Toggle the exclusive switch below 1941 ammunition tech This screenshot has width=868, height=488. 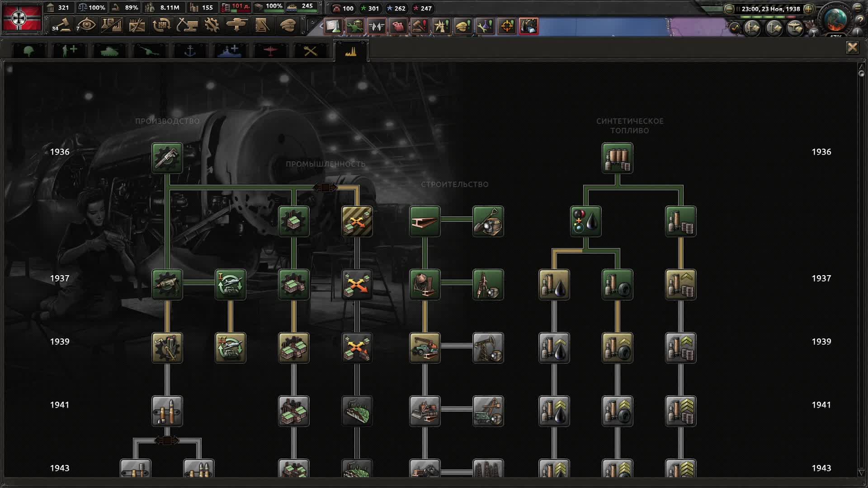pos(167,440)
